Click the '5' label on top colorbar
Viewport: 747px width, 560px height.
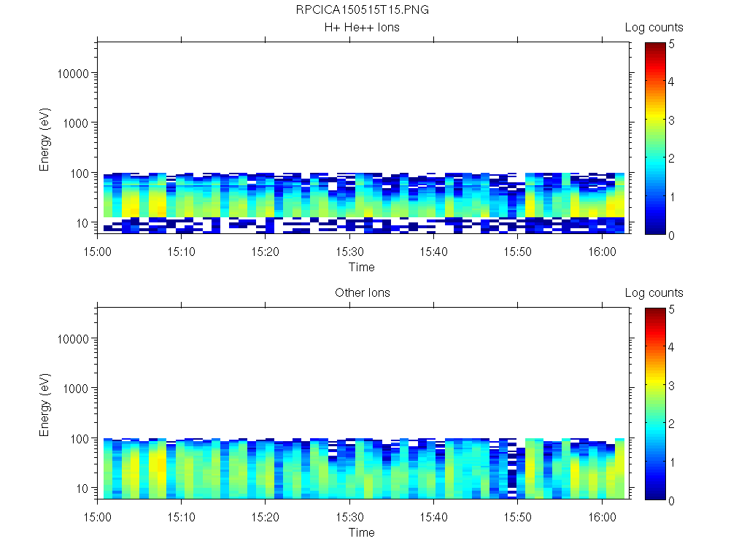(671, 44)
